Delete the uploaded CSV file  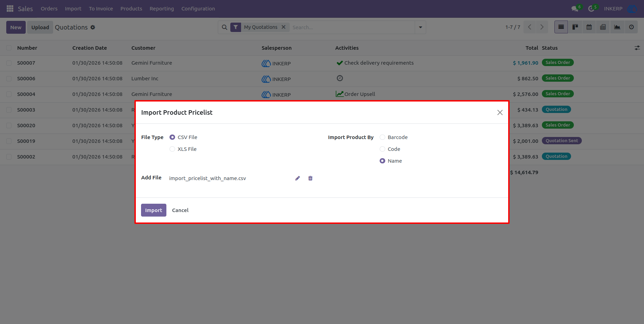click(x=311, y=178)
